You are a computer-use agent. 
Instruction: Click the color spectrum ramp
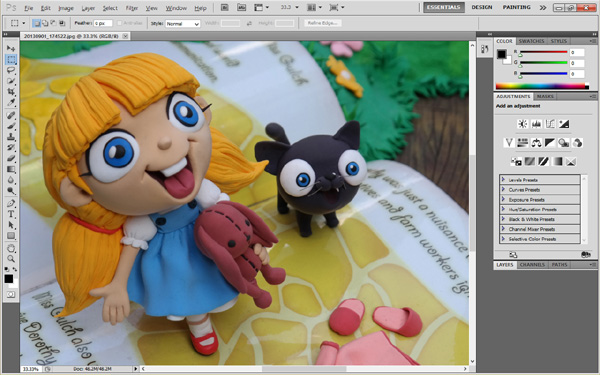pos(542,86)
